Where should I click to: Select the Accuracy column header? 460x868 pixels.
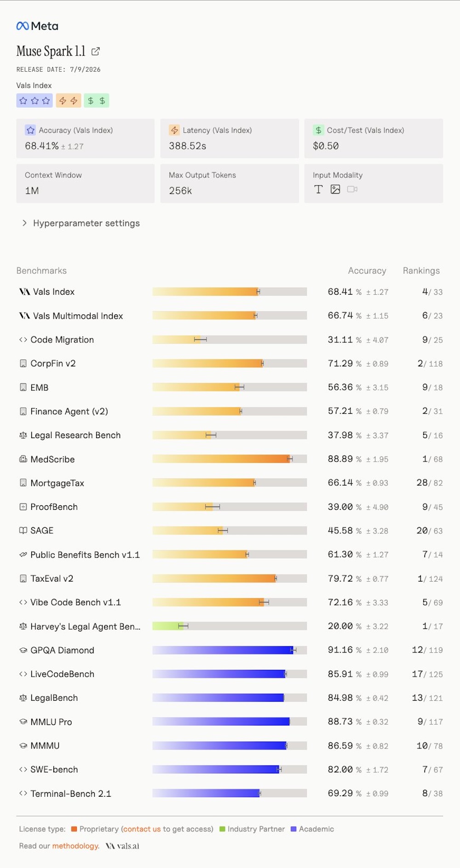pyautogui.click(x=367, y=271)
